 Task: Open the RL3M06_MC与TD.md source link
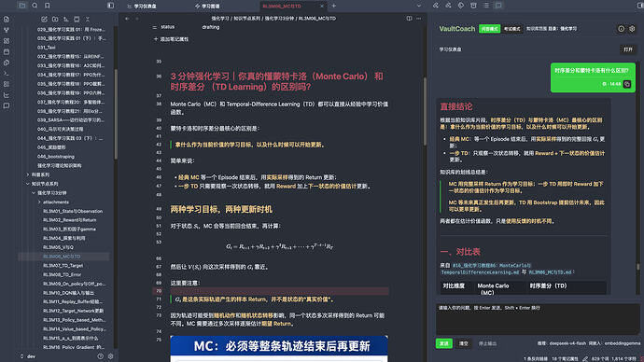[x=550, y=272]
